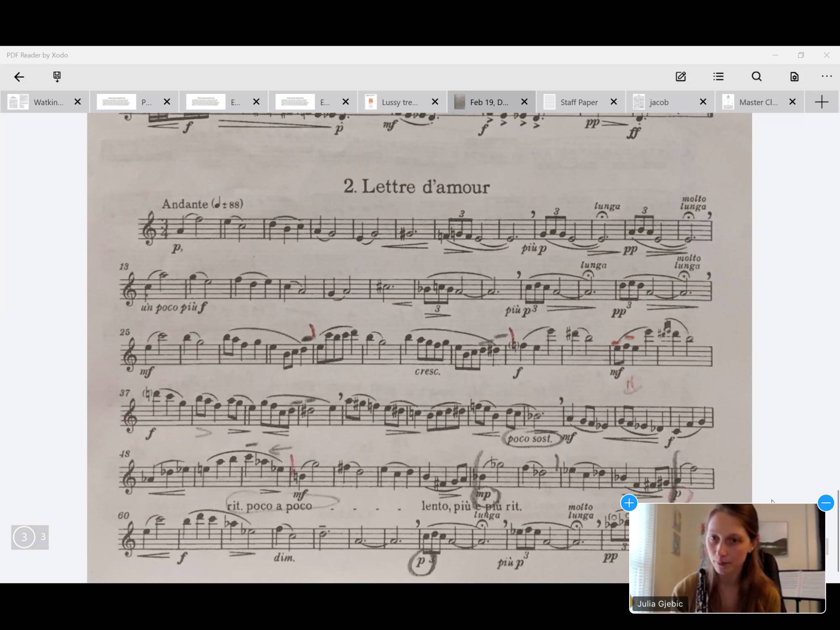Click the page 3 indicator circle
Screen dimensions: 840x630
(24, 537)
